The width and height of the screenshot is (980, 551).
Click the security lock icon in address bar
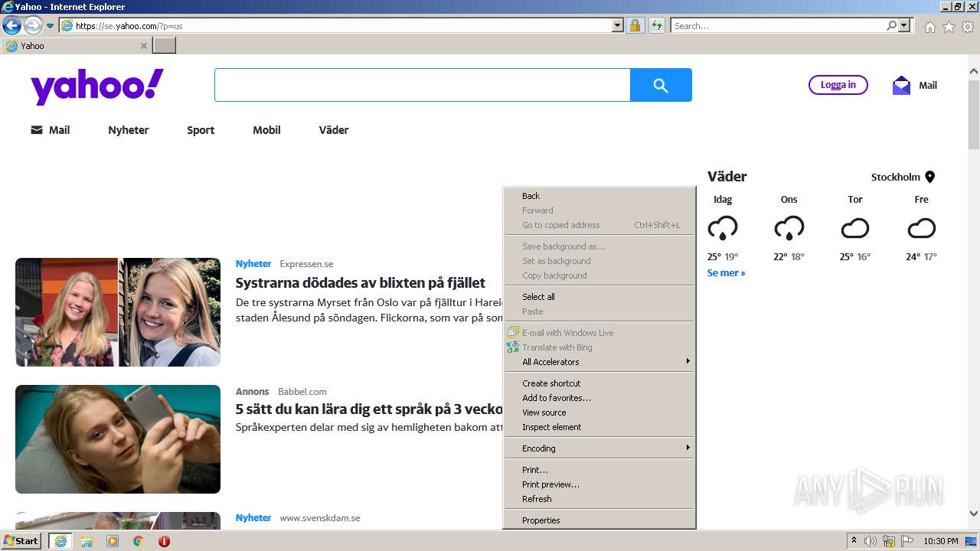tap(635, 25)
